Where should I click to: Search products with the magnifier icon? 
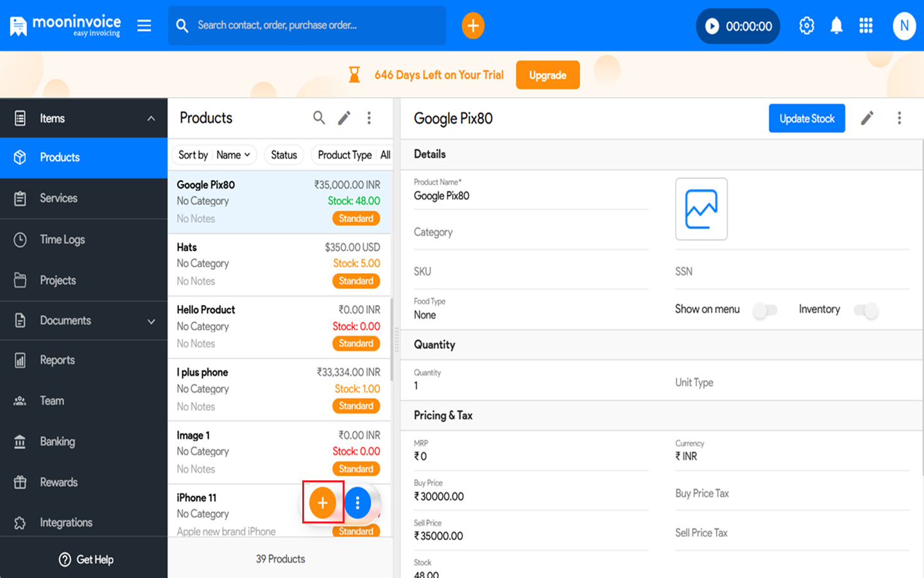[x=319, y=118]
